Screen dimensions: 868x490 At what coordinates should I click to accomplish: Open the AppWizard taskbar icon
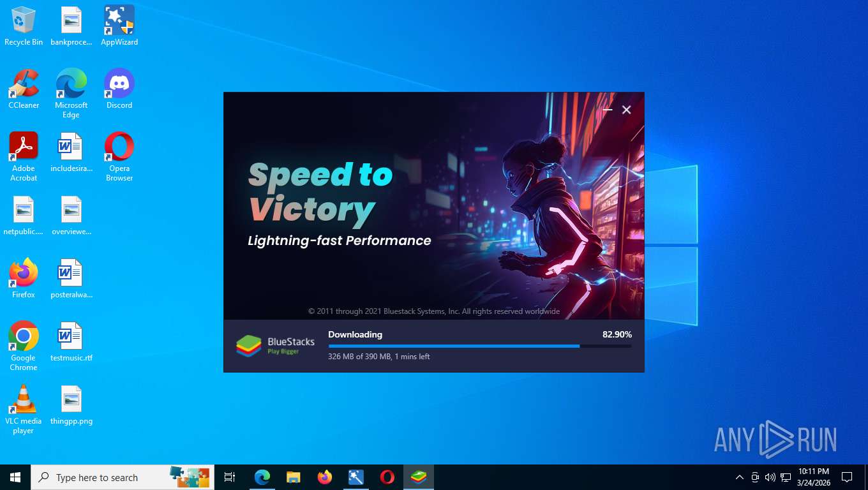click(356, 477)
